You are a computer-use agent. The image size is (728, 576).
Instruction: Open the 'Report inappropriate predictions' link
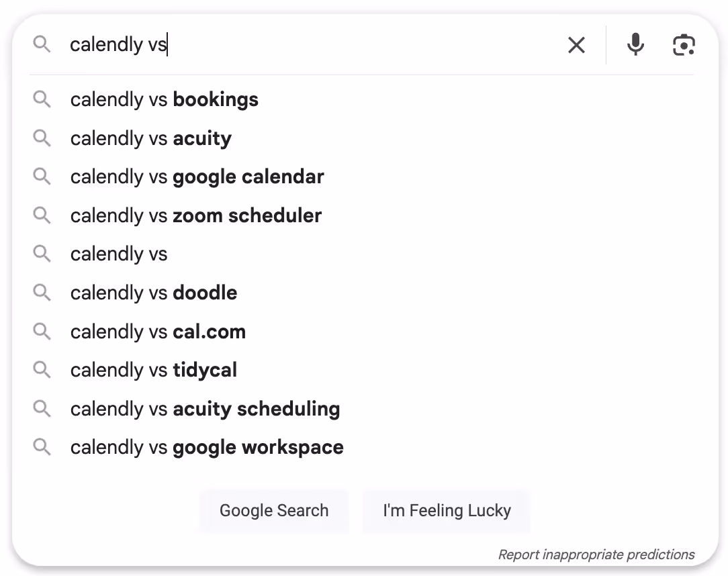pyautogui.click(x=596, y=555)
